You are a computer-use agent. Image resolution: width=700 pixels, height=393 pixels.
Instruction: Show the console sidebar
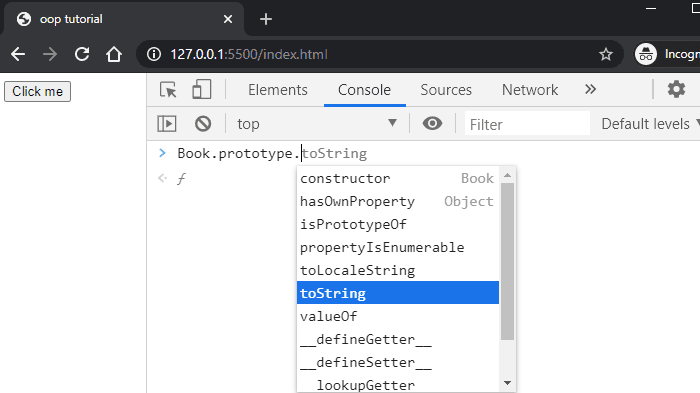(167, 124)
